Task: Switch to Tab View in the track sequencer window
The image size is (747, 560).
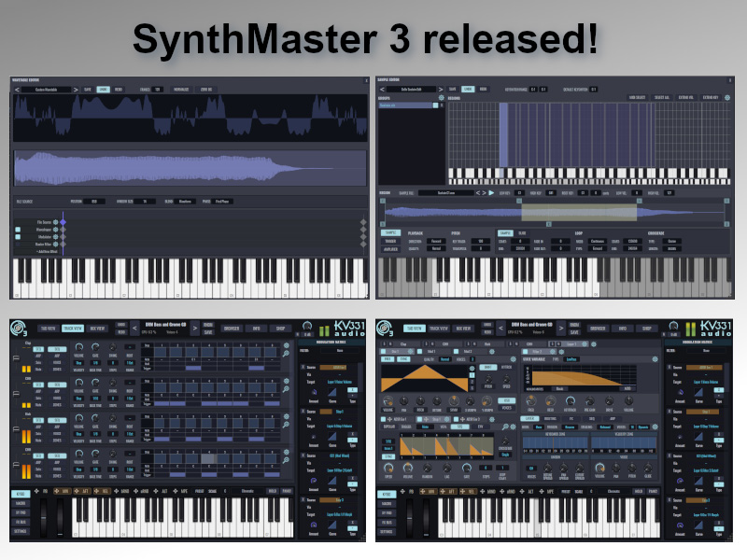Action: click(x=48, y=329)
